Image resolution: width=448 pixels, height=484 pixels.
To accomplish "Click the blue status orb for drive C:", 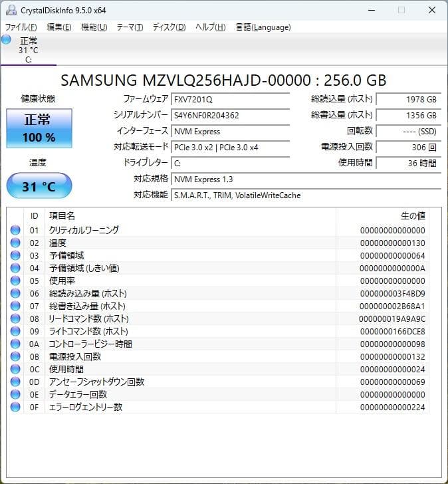I will (6, 39).
